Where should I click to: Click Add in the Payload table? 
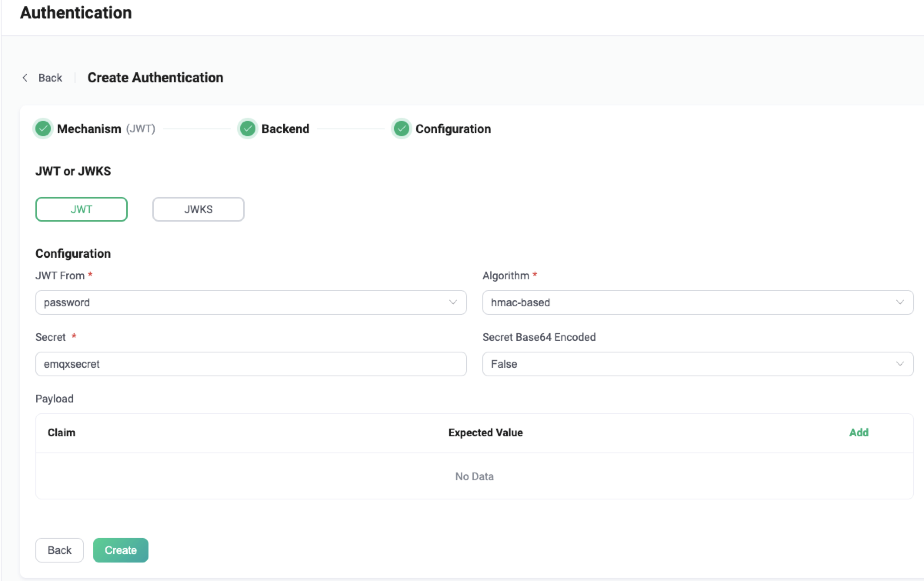click(x=859, y=432)
